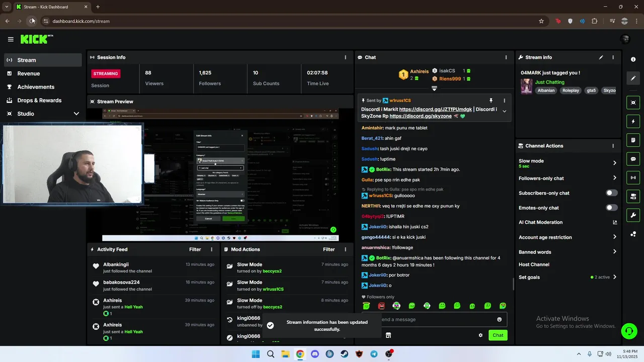Expand Set goals options

pyautogui.click(x=615, y=277)
